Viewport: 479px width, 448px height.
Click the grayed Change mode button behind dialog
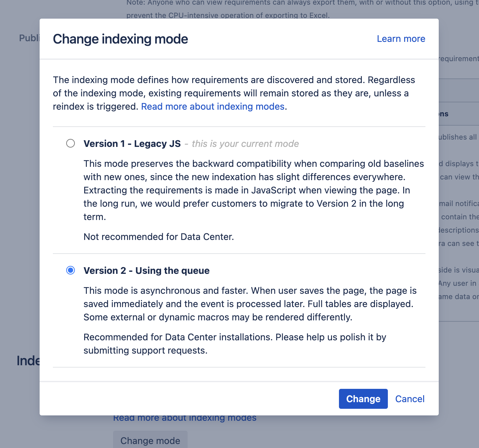[x=150, y=440]
